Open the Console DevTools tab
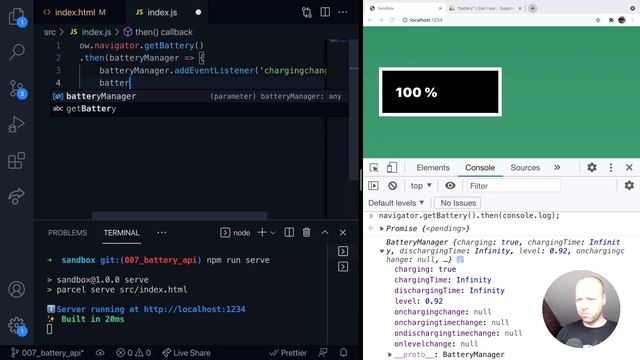 (x=480, y=168)
